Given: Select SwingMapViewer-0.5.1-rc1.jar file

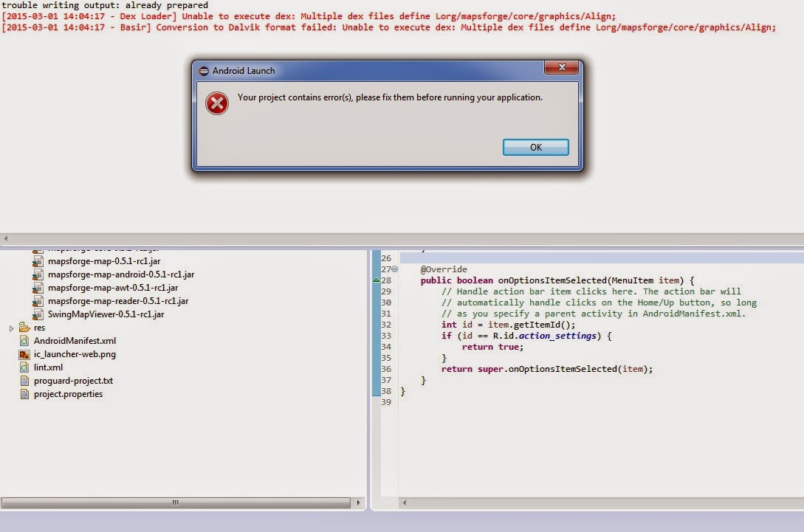Looking at the screenshot, I should click(106, 314).
